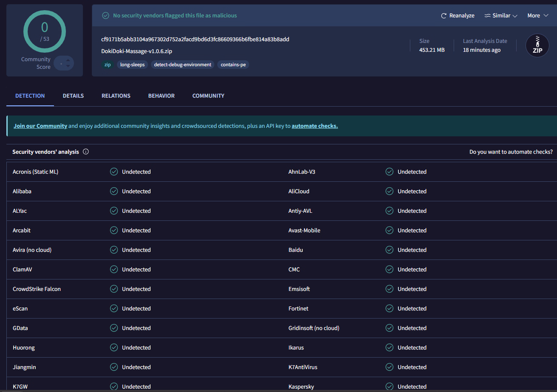The width and height of the screenshot is (557, 392).
Task: Open the Relations tab
Action: [x=116, y=96]
